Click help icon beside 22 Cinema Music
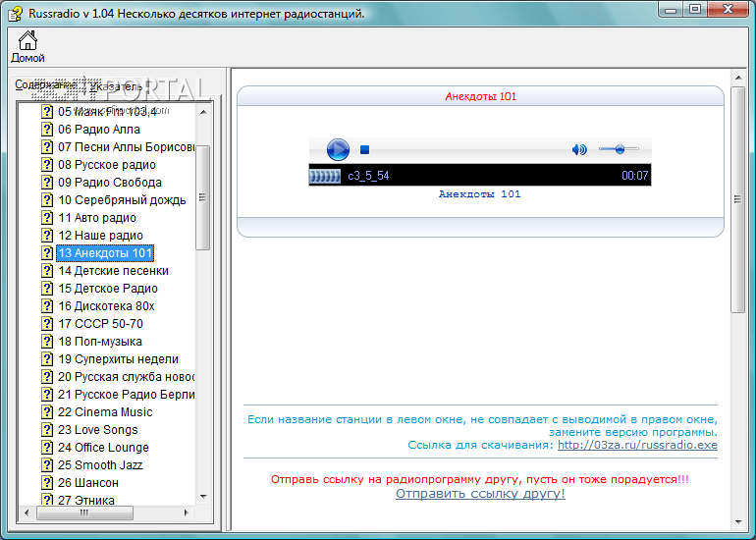Screen dimensions: 756x540 [x=47, y=412]
